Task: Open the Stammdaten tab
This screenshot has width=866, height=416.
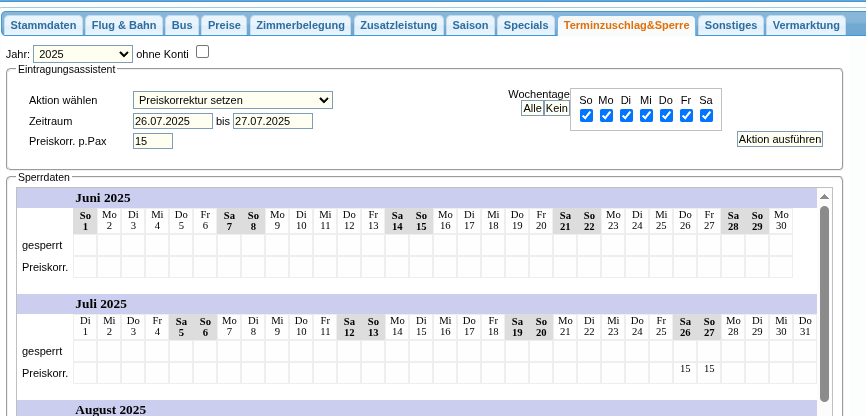Action: (x=43, y=25)
